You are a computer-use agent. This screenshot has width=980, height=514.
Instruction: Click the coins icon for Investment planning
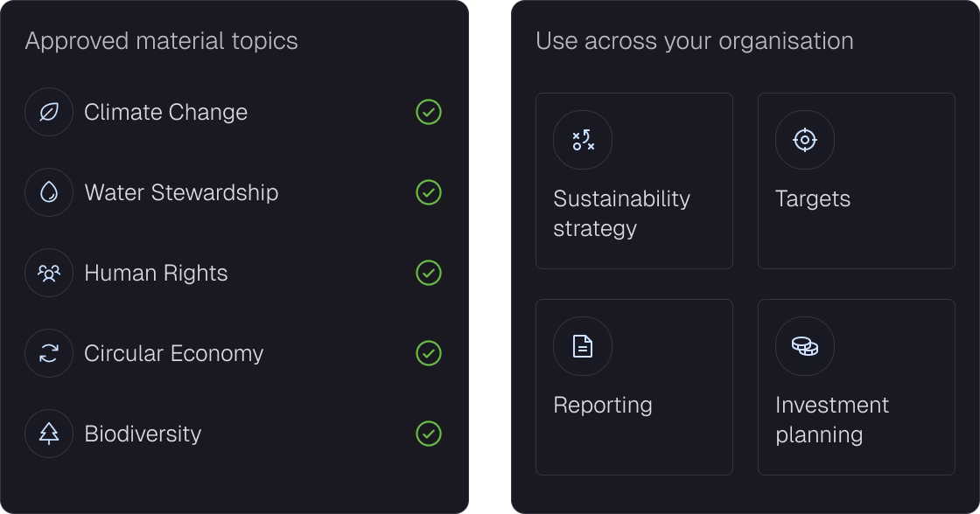[804, 346]
